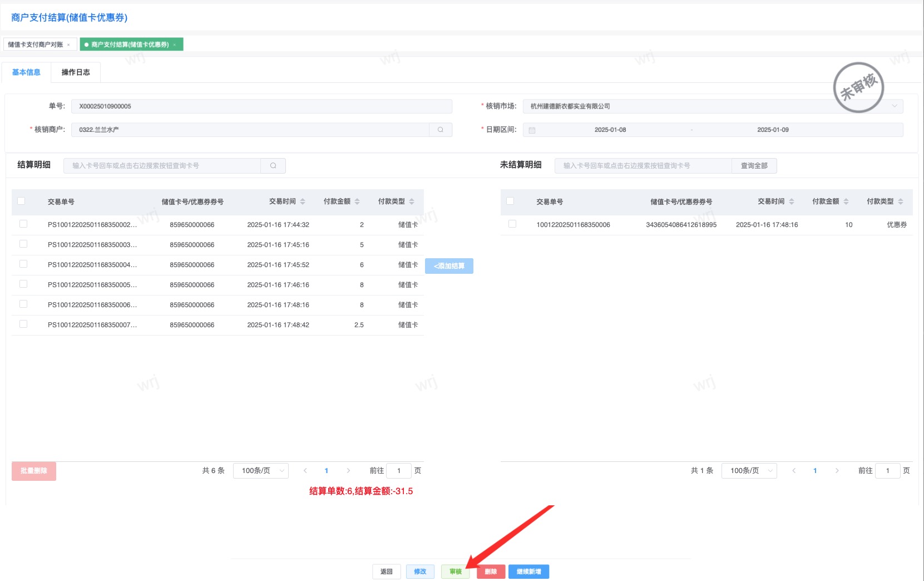Sort 结算明细 table by 交易时间

(303, 201)
